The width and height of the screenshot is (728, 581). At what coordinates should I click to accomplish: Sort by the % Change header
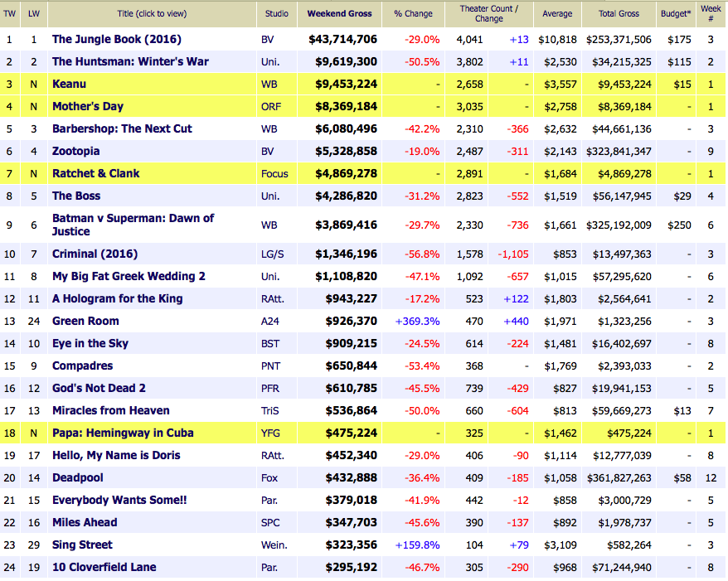[413, 13]
